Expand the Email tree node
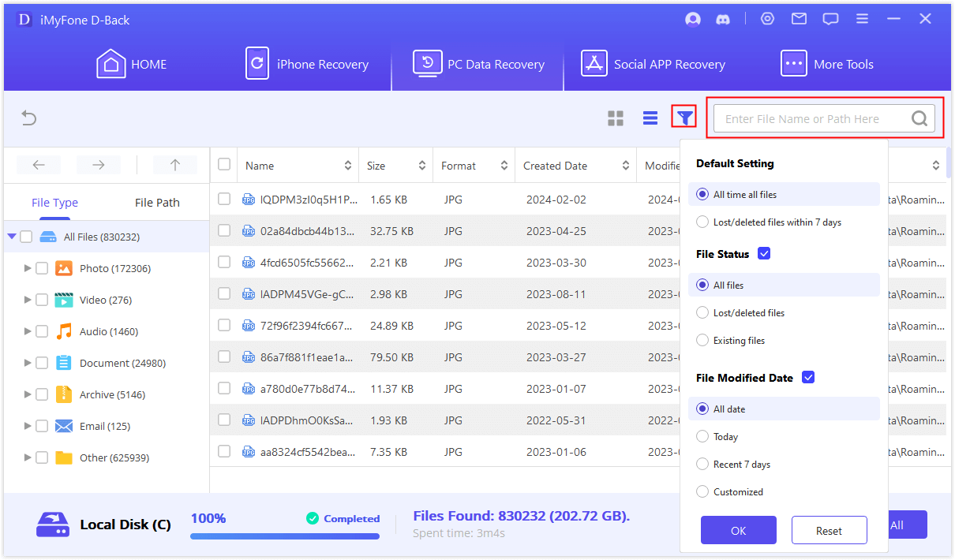The width and height of the screenshot is (955, 560). 28,426
